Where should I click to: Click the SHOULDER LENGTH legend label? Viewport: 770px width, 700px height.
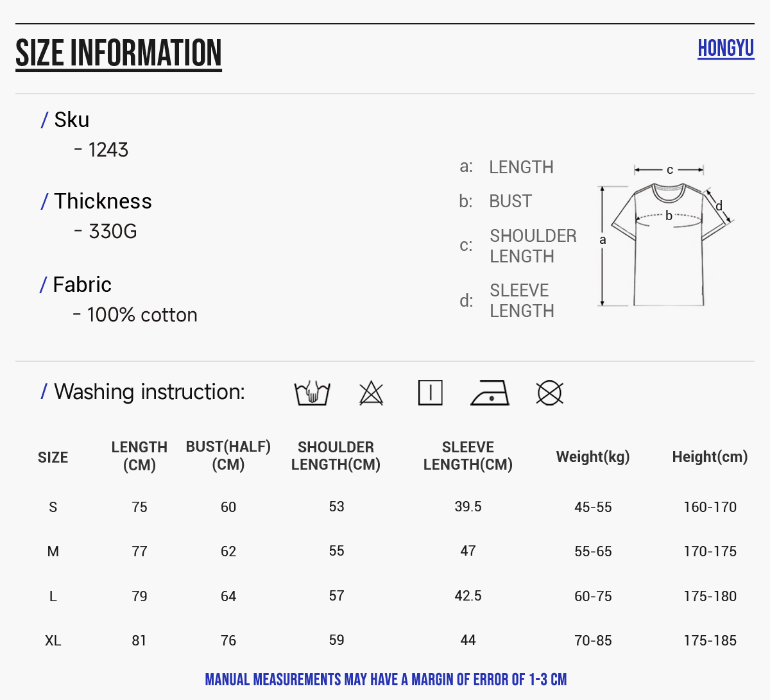click(x=533, y=246)
